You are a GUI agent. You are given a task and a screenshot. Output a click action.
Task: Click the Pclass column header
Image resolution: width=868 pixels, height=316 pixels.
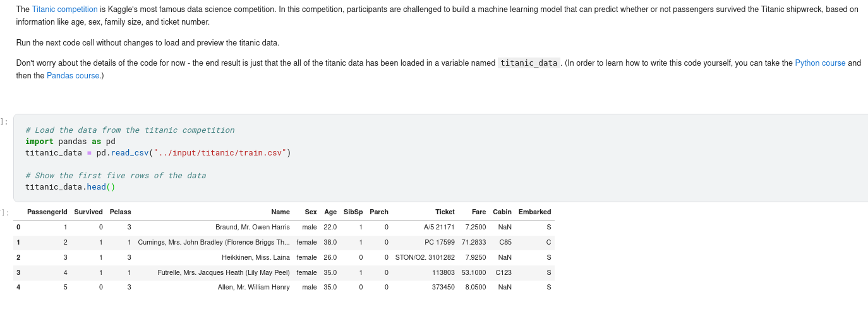tap(120, 212)
